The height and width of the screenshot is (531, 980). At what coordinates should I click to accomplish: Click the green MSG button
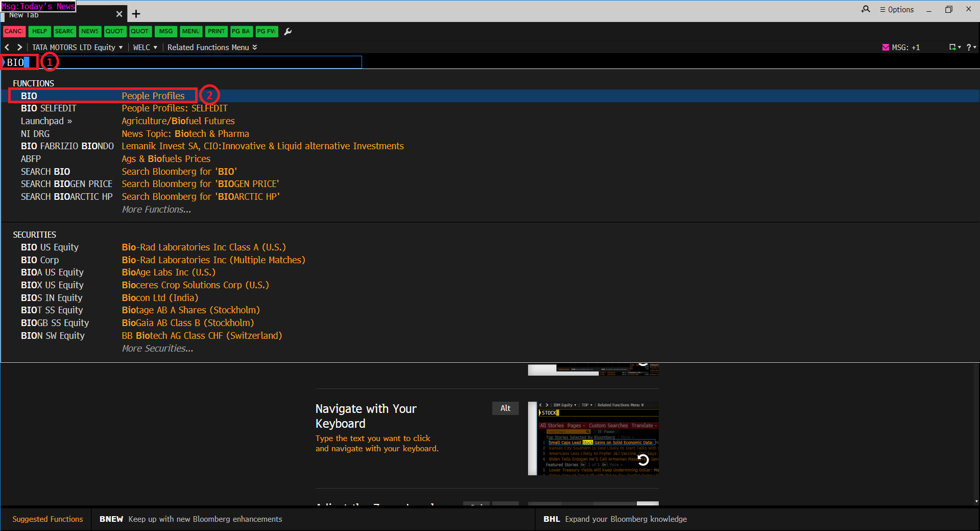click(166, 31)
